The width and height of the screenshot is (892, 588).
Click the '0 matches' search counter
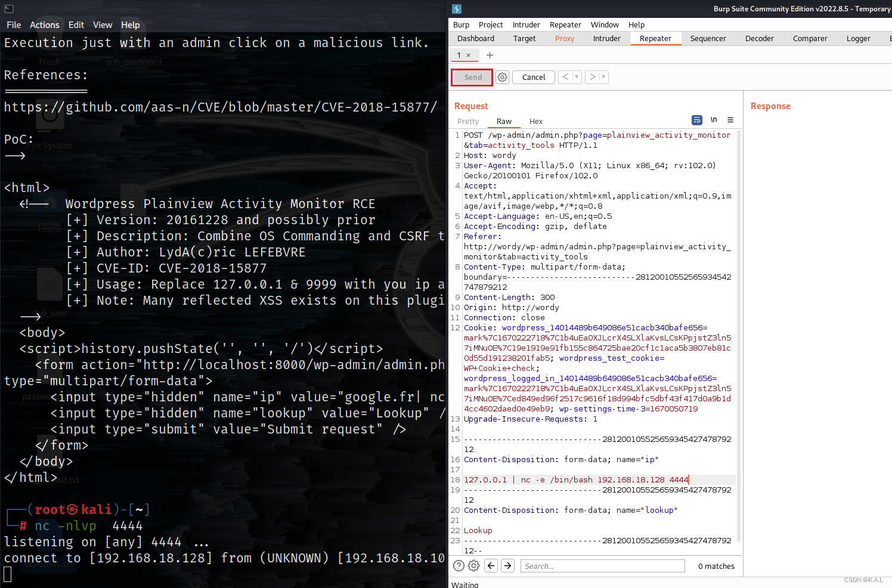click(716, 567)
